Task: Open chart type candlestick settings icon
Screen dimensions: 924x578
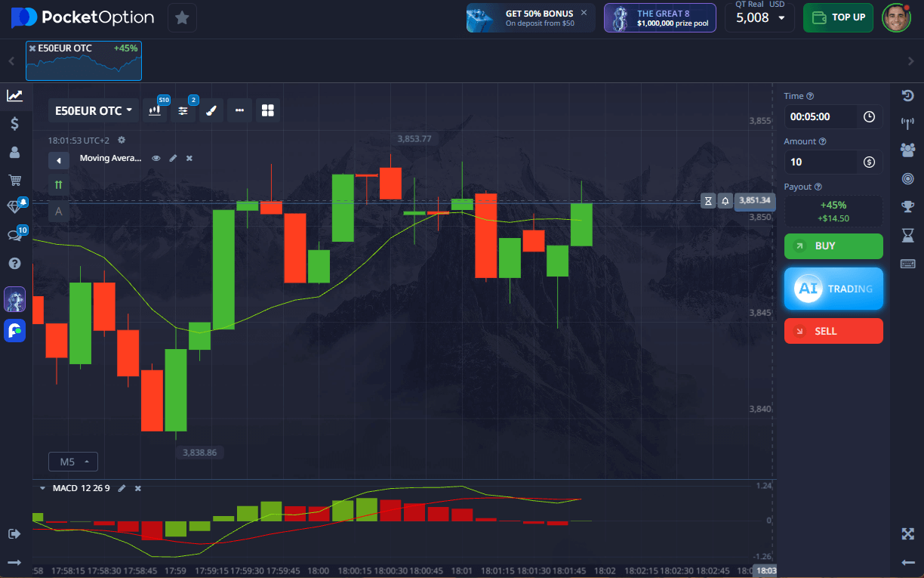Action: point(155,110)
